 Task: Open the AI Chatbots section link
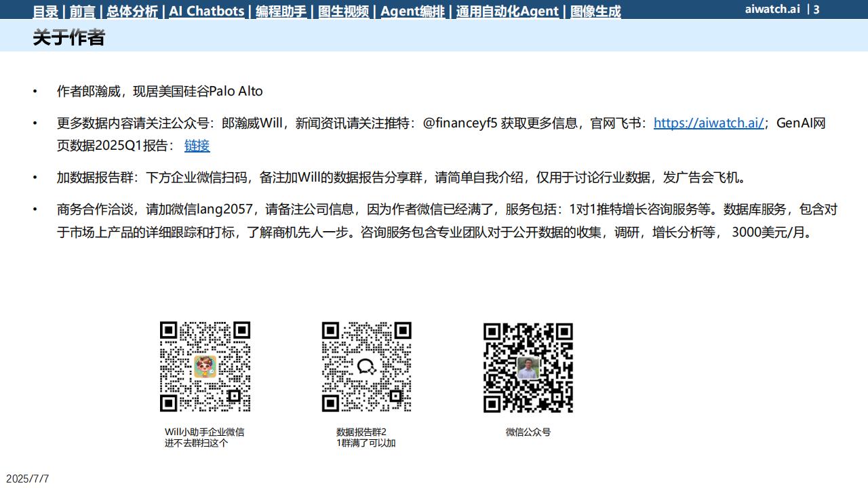207,11
